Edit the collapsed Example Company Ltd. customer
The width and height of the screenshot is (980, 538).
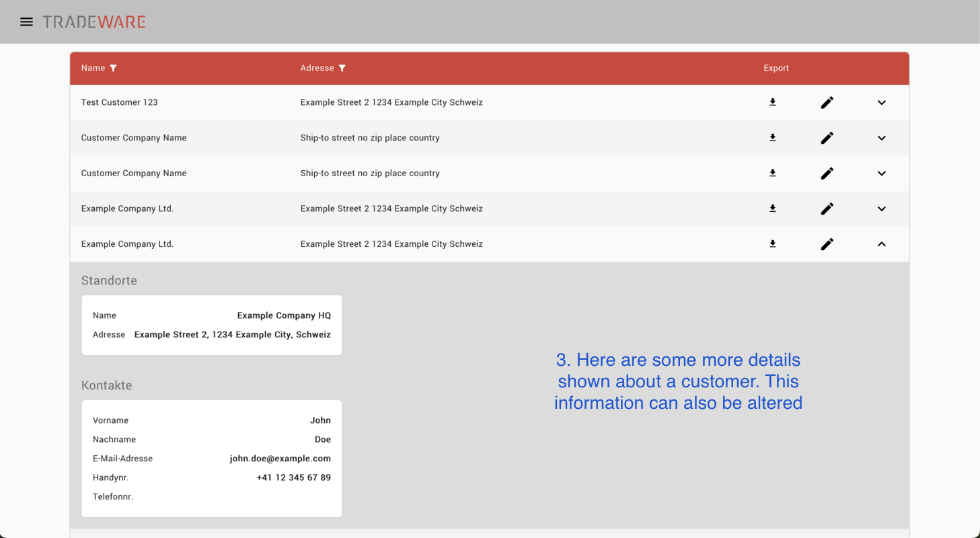point(827,208)
